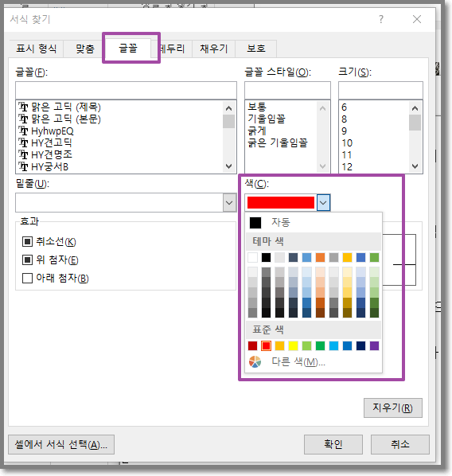The height and width of the screenshot is (476, 452).
Task: Select 기울임꼴 font style
Action: tap(281, 119)
